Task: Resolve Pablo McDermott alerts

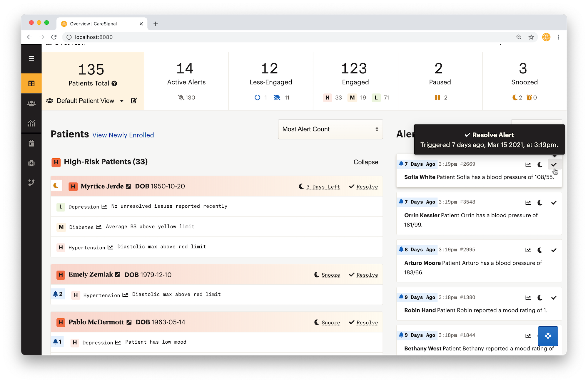Action: coord(363,322)
